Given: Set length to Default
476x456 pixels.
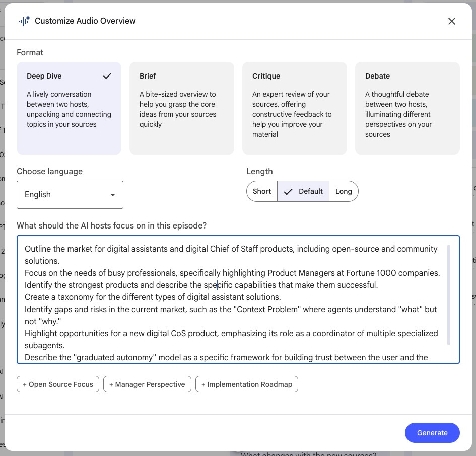Looking at the screenshot, I should (303, 191).
